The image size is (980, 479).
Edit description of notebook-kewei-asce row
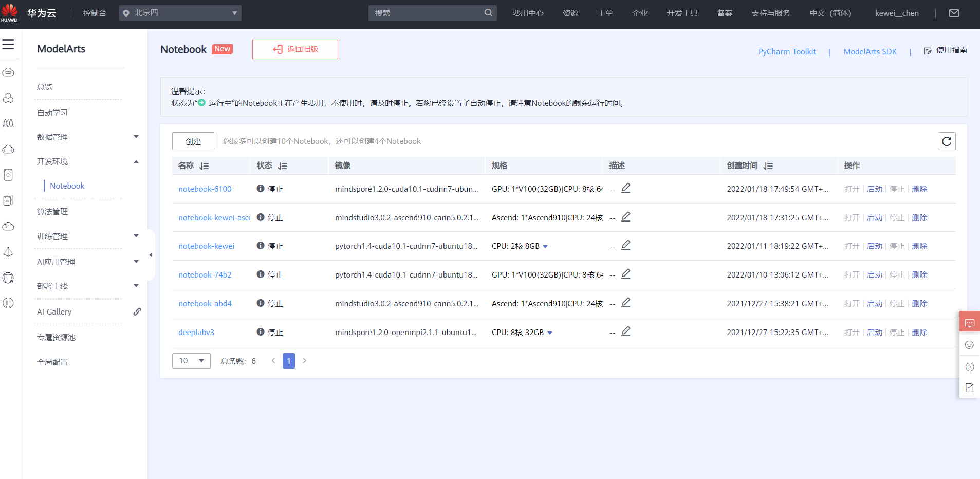[x=626, y=217]
